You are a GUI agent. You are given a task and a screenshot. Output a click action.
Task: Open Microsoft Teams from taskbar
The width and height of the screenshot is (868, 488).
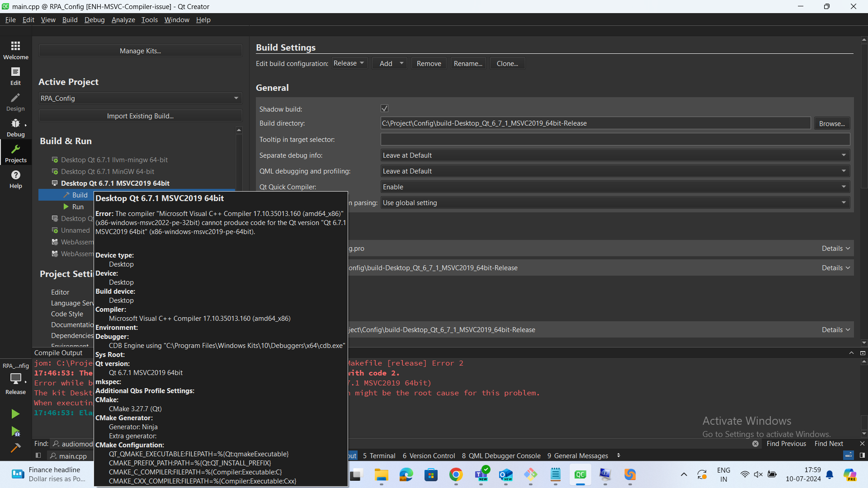coord(481,474)
